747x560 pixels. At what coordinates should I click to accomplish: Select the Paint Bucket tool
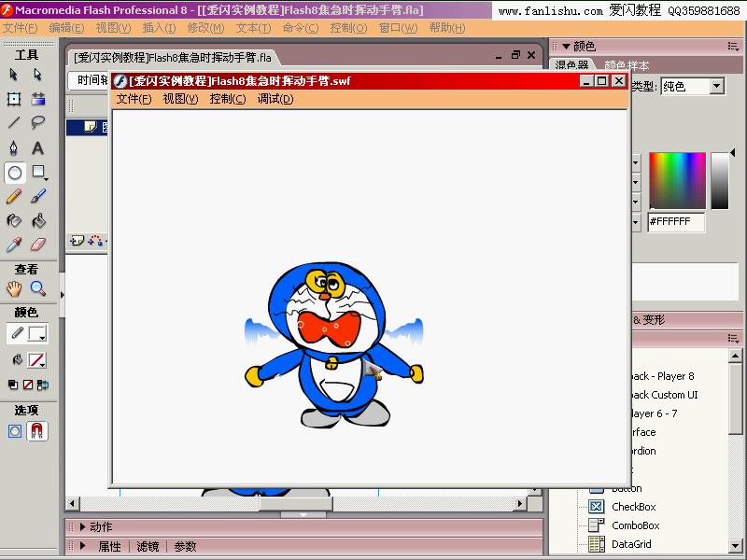pos(38,220)
